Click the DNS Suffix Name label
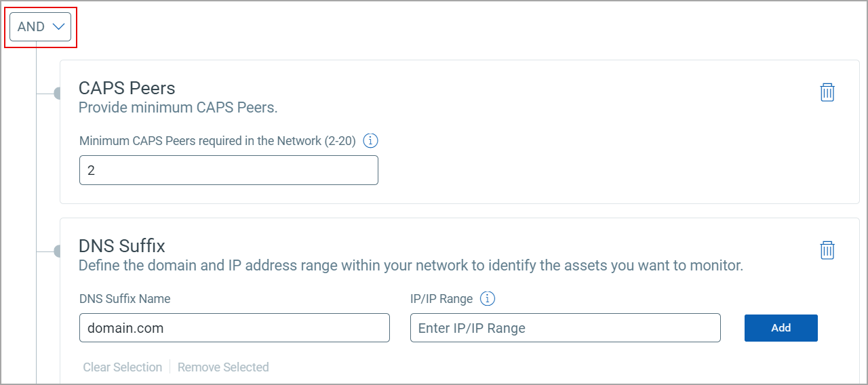Viewport: 868px width, 385px height. [x=125, y=298]
